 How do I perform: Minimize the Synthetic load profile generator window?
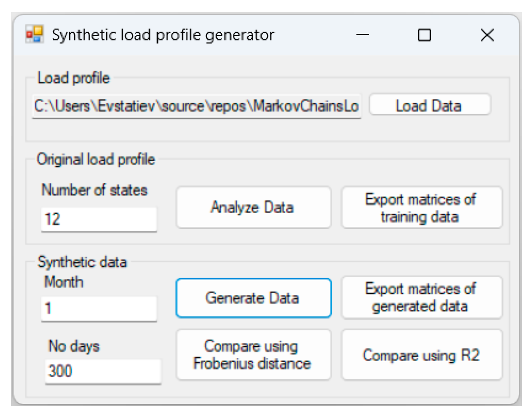[x=363, y=35]
